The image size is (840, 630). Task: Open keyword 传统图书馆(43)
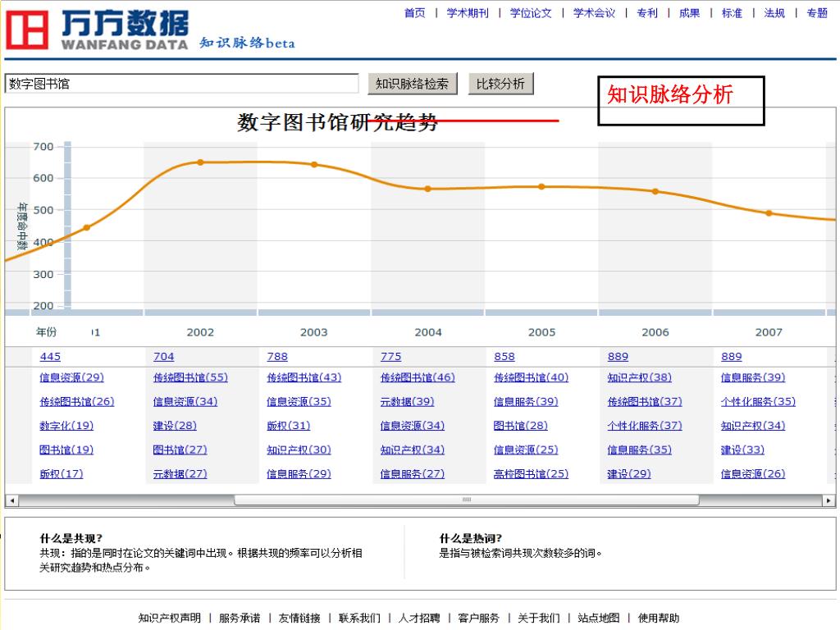pos(304,377)
